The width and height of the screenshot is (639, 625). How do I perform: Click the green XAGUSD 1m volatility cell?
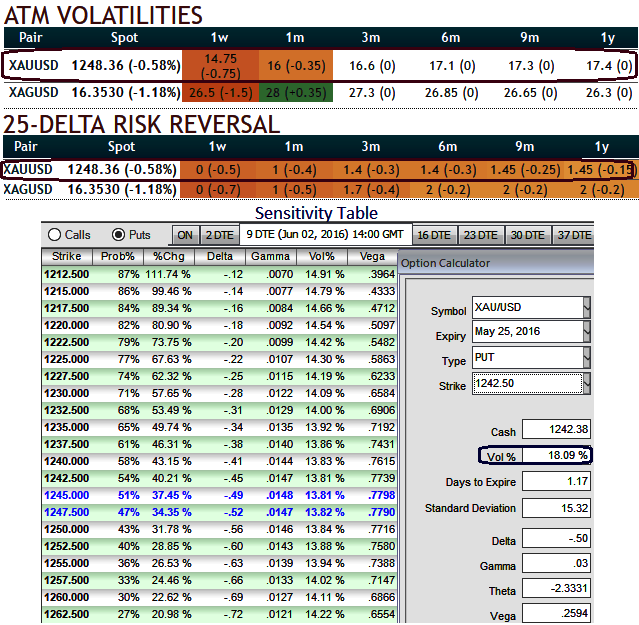point(296,92)
